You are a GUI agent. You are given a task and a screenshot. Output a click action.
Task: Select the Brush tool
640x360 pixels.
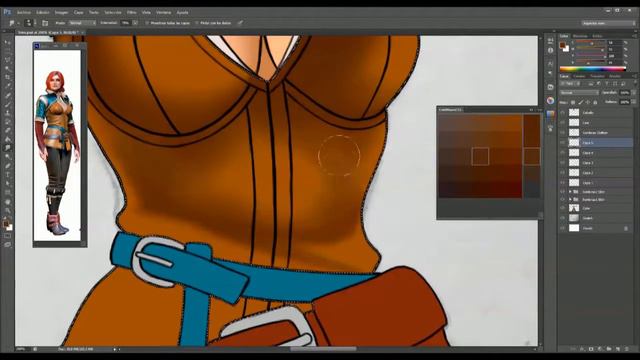(7, 104)
